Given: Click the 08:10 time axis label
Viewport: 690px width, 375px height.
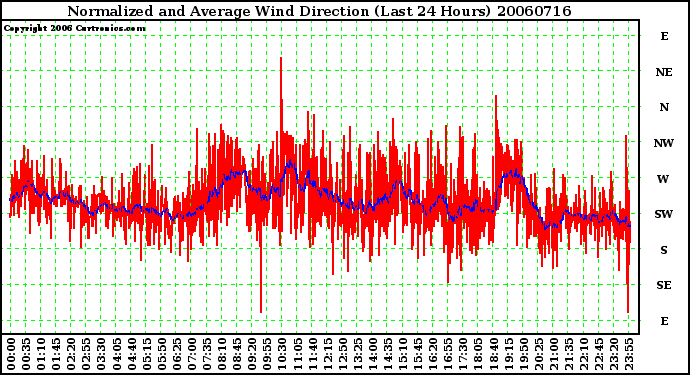Looking at the screenshot, I should coord(222,354).
